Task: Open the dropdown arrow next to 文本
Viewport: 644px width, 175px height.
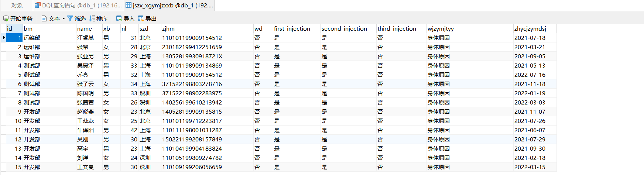Action: [64, 18]
